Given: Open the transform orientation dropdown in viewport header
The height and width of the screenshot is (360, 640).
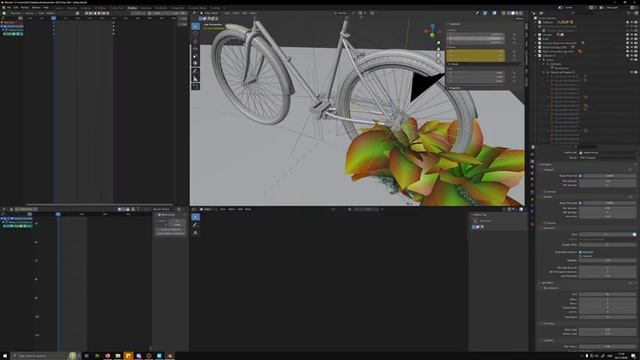Looking at the screenshot, I should point(340,13).
